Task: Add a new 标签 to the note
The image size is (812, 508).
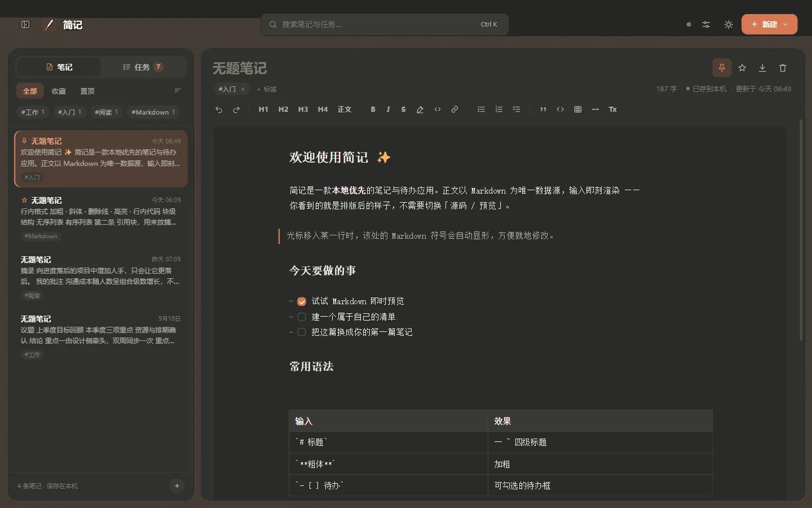Action: tap(267, 89)
